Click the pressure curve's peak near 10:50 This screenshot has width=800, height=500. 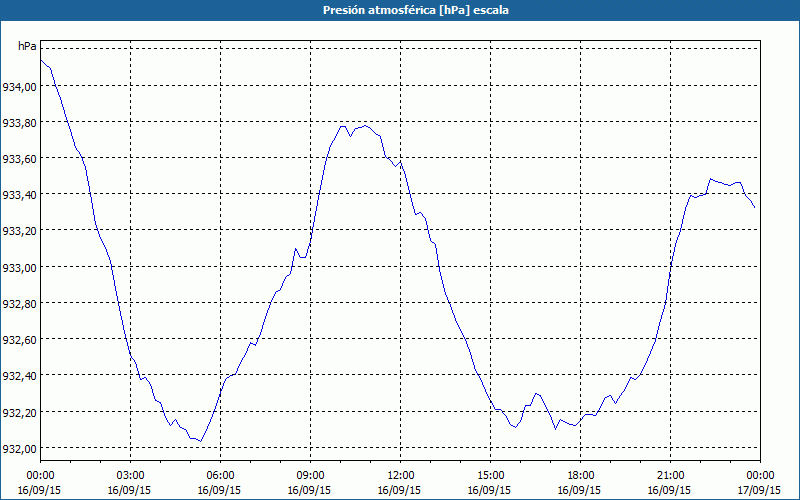(365, 126)
